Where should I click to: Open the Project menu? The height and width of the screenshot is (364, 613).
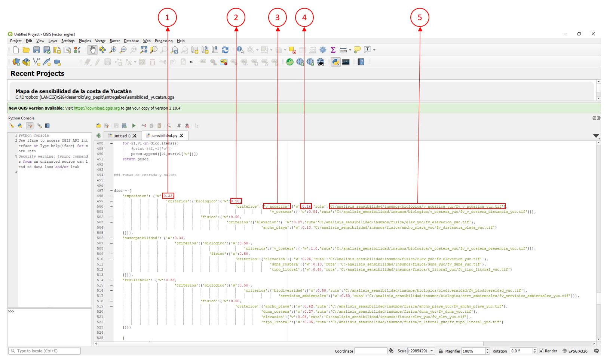(x=16, y=41)
